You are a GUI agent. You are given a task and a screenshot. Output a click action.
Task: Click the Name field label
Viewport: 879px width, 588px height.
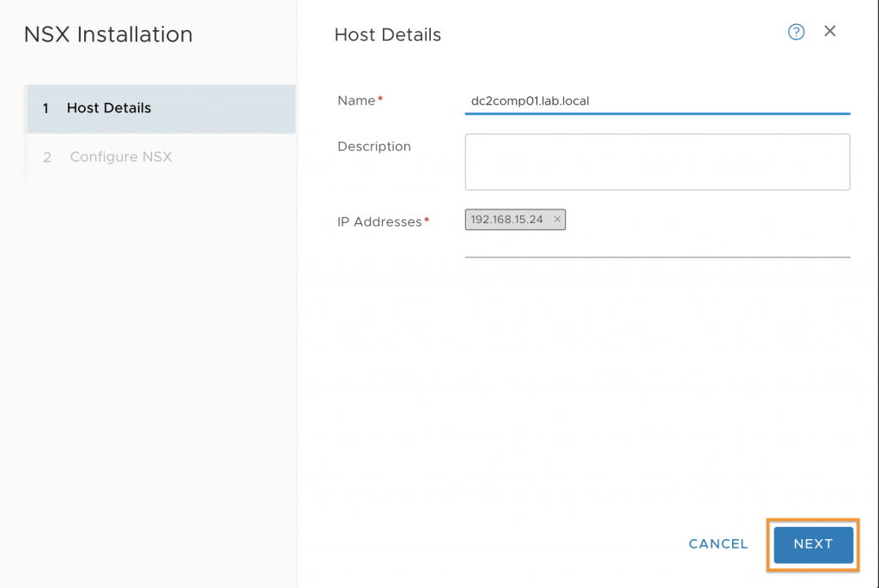tap(356, 100)
